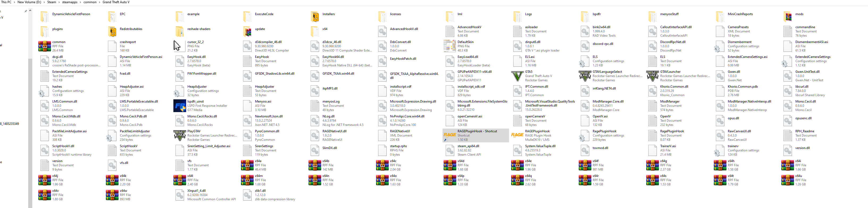The image size is (868, 208).
Task: Click the PlayGTAV application icon
Action: pos(180,135)
